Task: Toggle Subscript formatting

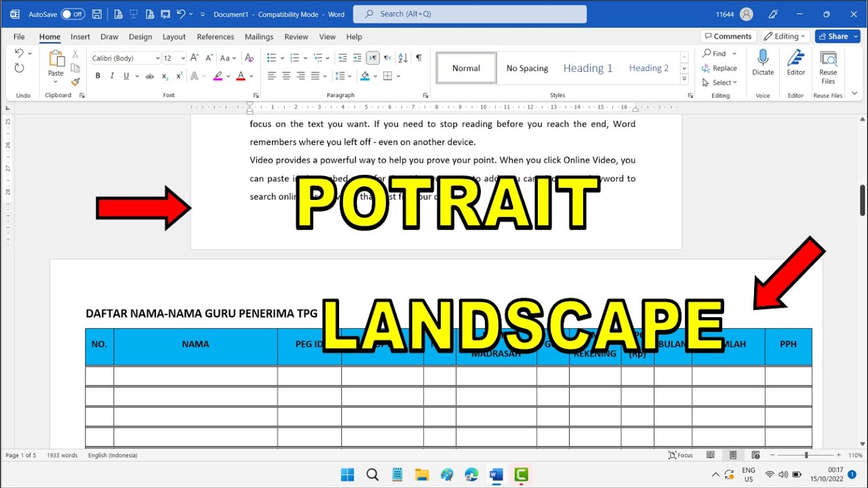Action: coord(165,76)
